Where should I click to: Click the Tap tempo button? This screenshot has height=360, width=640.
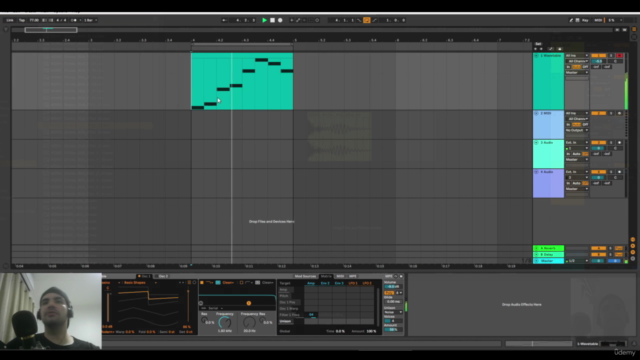click(22, 20)
